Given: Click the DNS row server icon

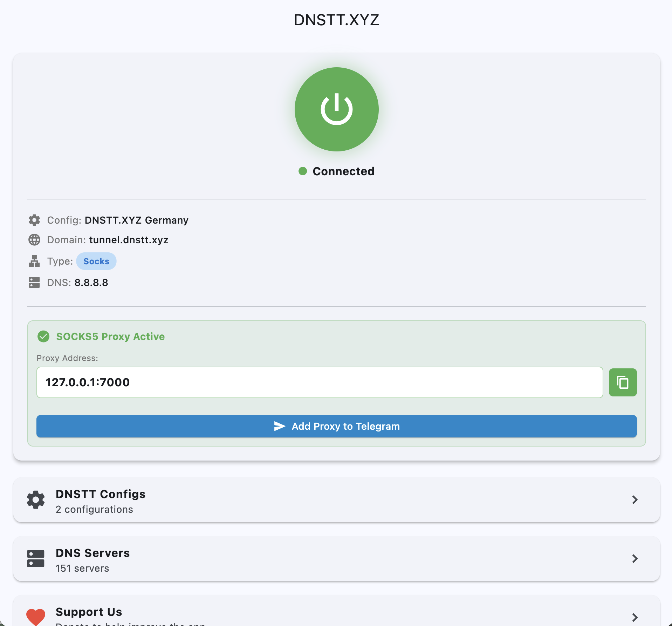Looking at the screenshot, I should click(34, 283).
